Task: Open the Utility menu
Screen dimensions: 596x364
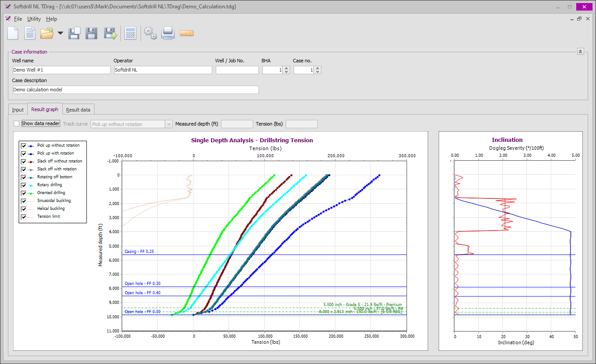Action: point(34,19)
